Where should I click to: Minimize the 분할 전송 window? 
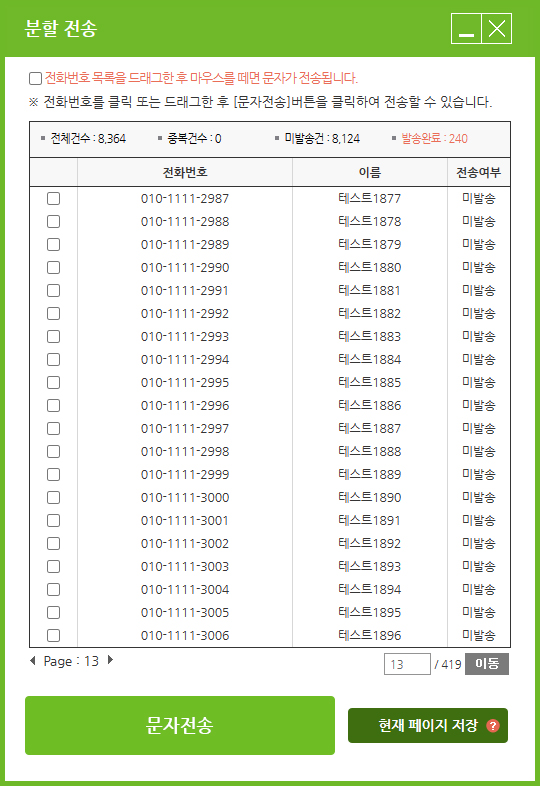(x=466, y=29)
